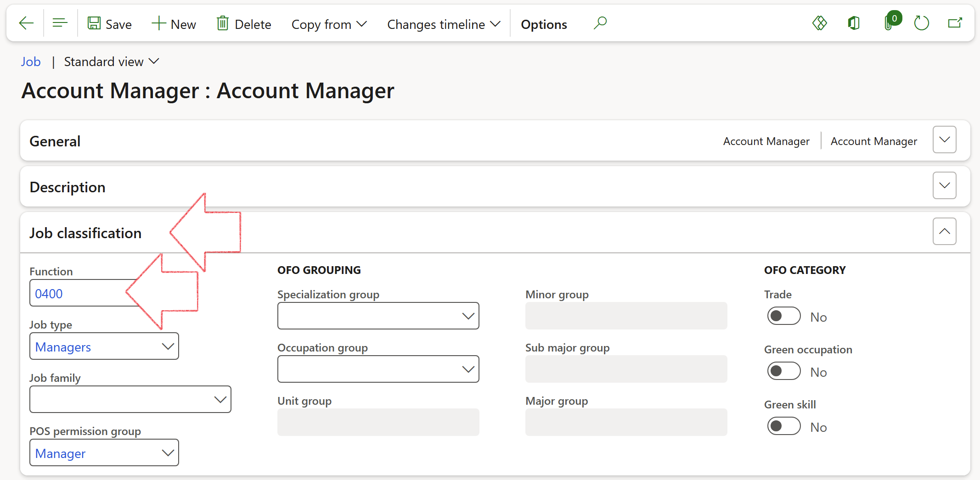The image size is (980, 480).
Task: Click the Save button
Action: point(109,24)
